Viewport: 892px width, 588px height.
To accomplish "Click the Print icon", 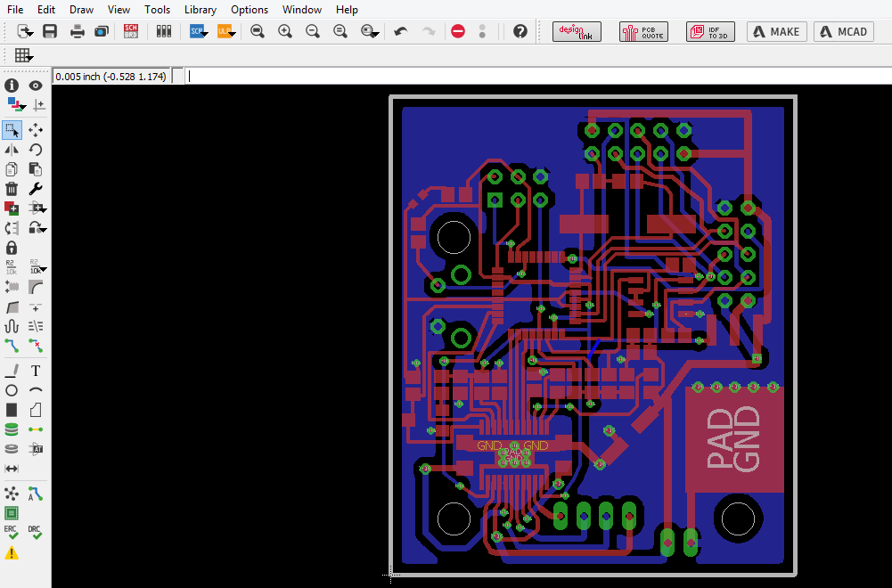I will (x=77, y=31).
